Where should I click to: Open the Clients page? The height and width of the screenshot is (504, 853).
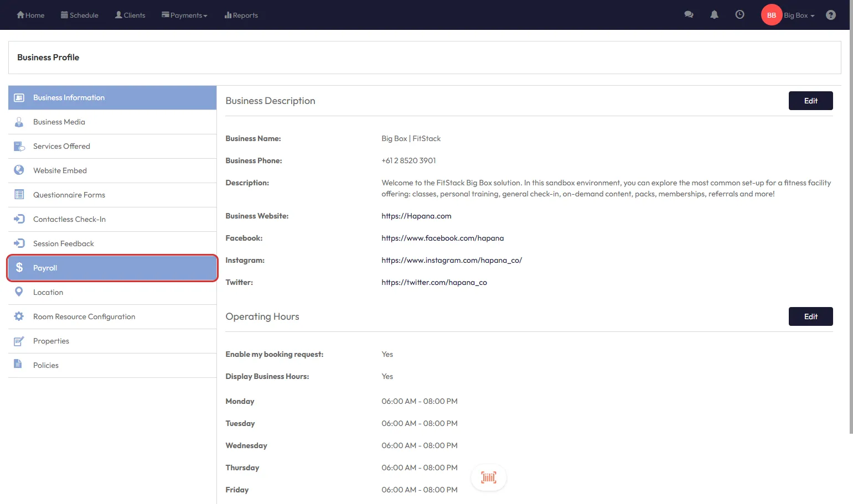click(130, 15)
